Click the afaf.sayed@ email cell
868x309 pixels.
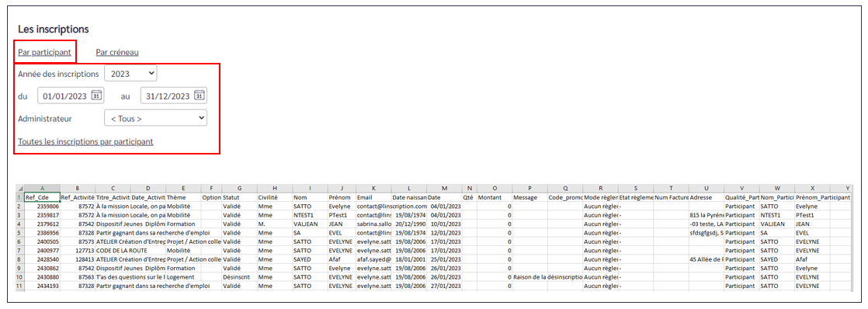[373, 259]
